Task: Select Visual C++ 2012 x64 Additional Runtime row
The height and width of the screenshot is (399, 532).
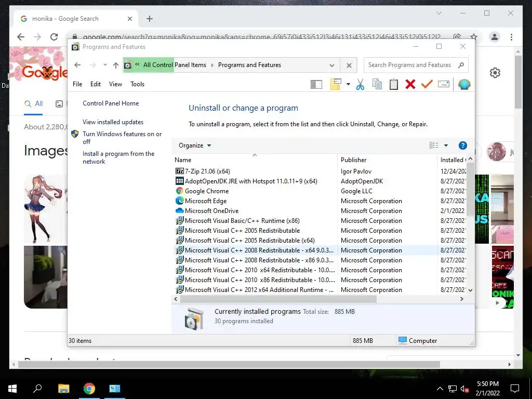Action: (321, 289)
